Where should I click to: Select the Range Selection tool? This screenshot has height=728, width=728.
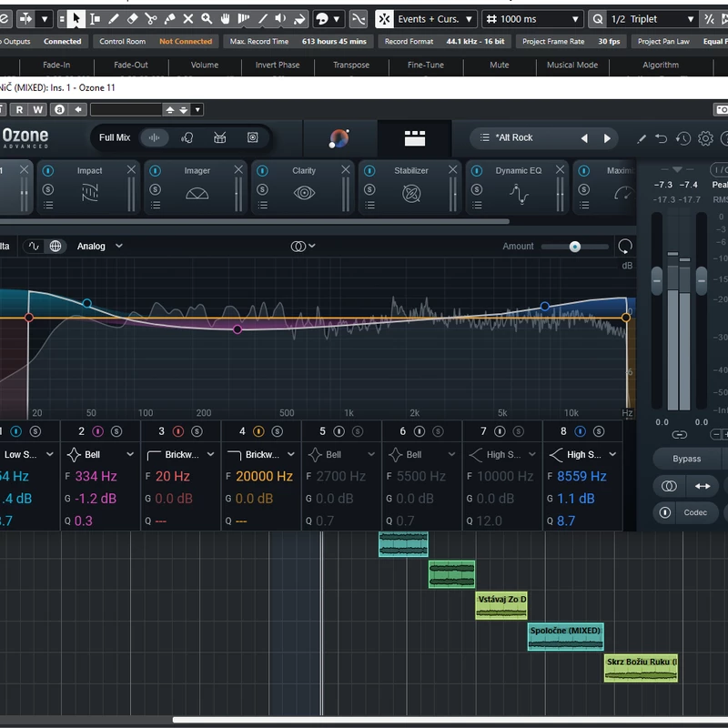(95, 19)
